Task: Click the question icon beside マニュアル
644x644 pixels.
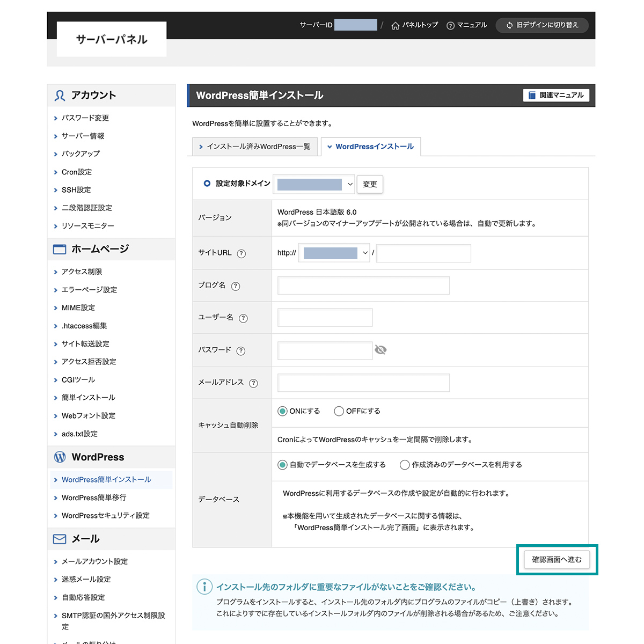Action: point(450,26)
